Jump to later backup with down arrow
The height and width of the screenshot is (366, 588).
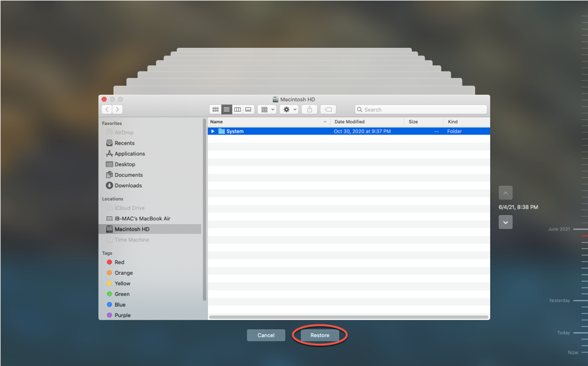click(x=506, y=222)
